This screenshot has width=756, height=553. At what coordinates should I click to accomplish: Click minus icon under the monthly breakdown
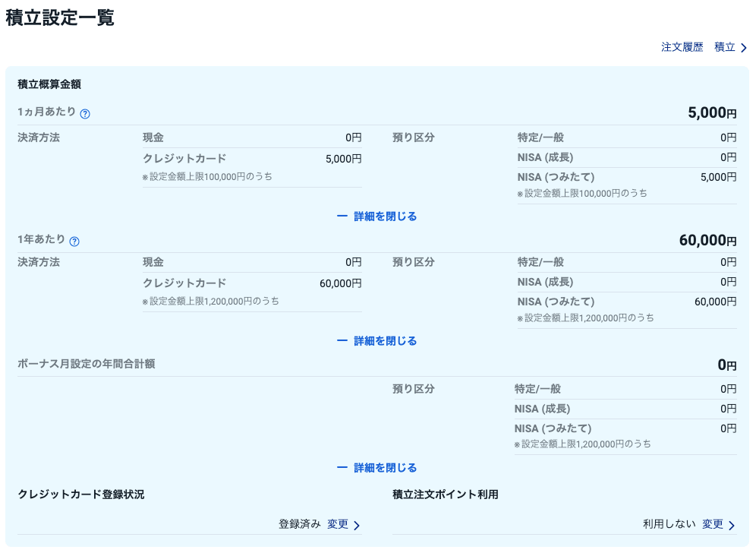click(x=342, y=216)
